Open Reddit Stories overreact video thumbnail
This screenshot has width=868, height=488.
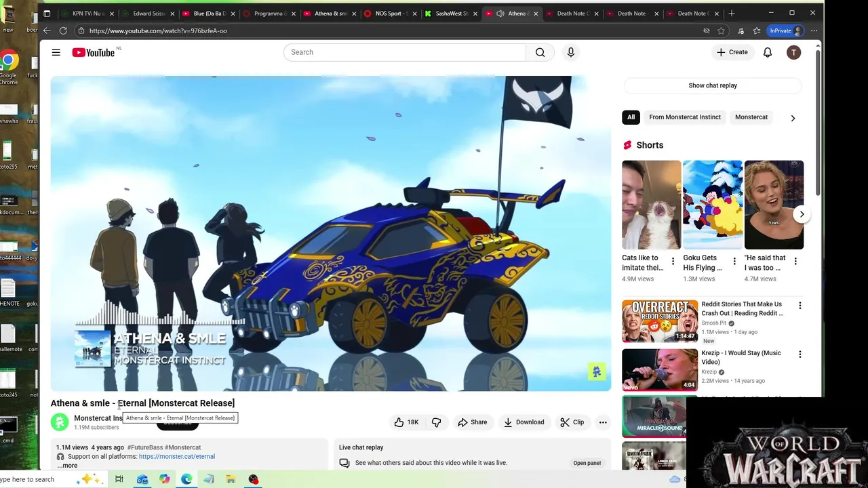(660, 321)
